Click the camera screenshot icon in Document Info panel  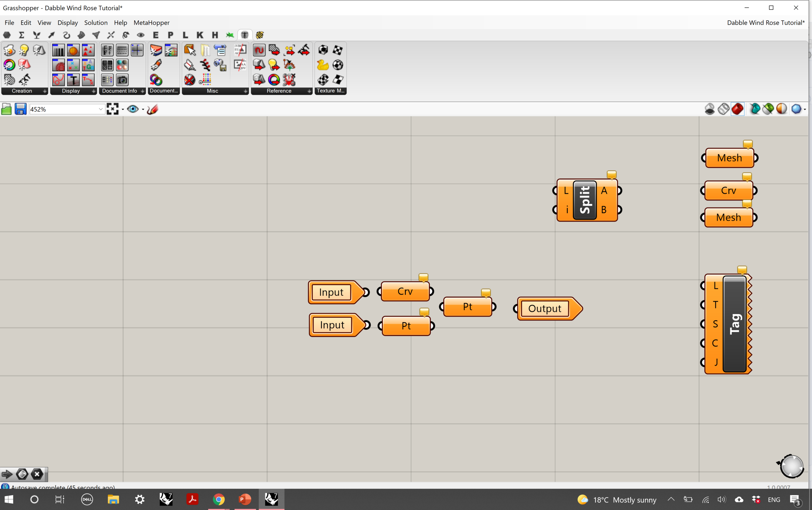pyautogui.click(x=122, y=80)
